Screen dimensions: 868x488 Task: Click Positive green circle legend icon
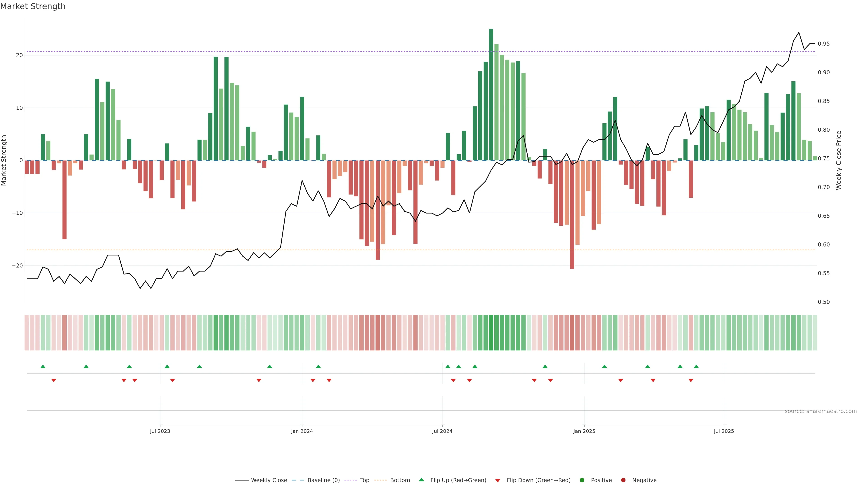pos(582,480)
